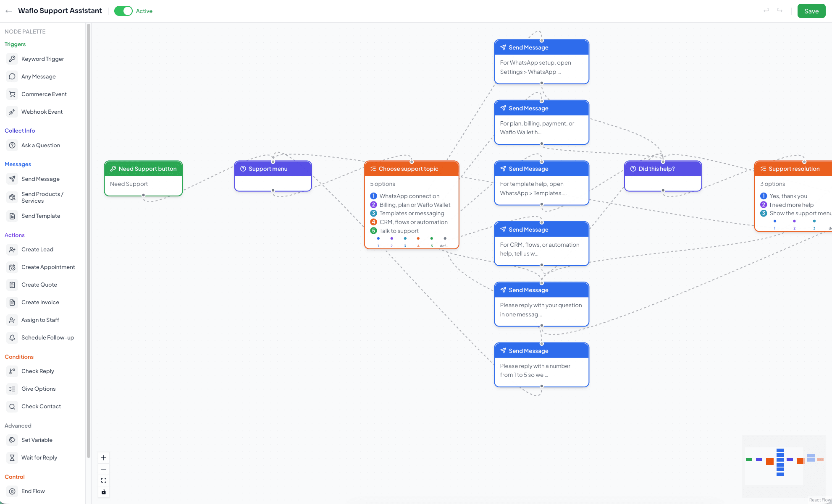832x504 pixels.
Task: Choose the Create Quote icon
Action: tap(12, 285)
